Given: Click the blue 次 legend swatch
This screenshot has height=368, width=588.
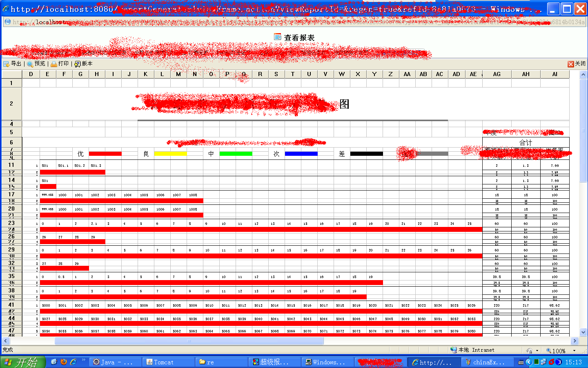Looking at the screenshot, I should 301,154.
